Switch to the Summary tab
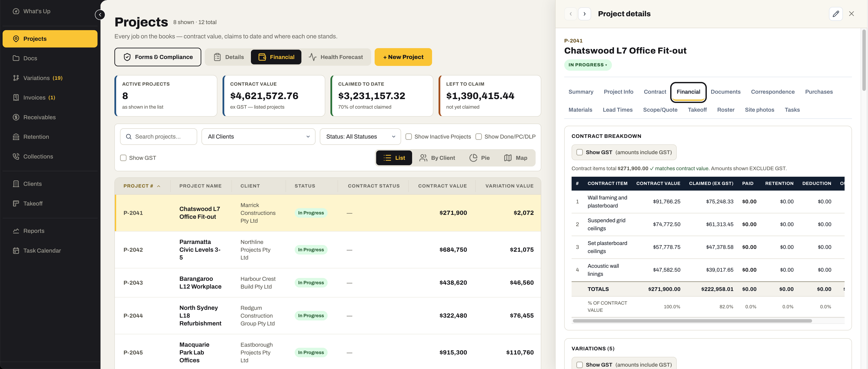Image resolution: width=868 pixels, height=369 pixels. coord(580,92)
